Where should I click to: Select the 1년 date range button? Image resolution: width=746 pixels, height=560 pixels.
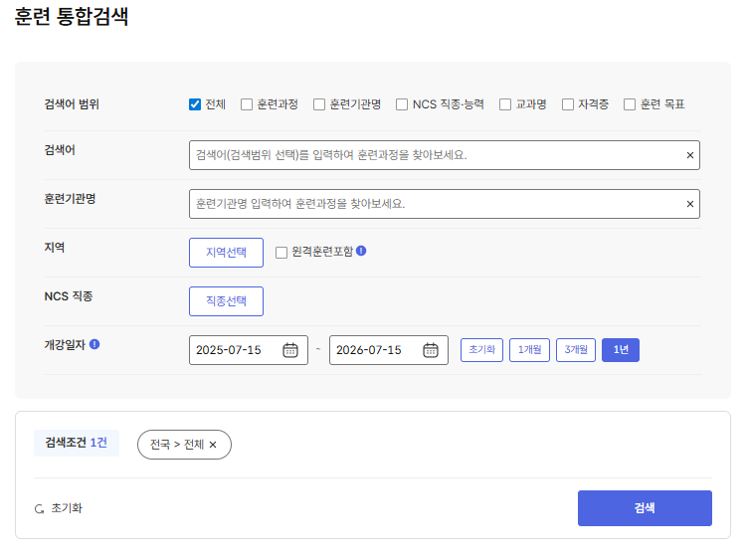621,350
